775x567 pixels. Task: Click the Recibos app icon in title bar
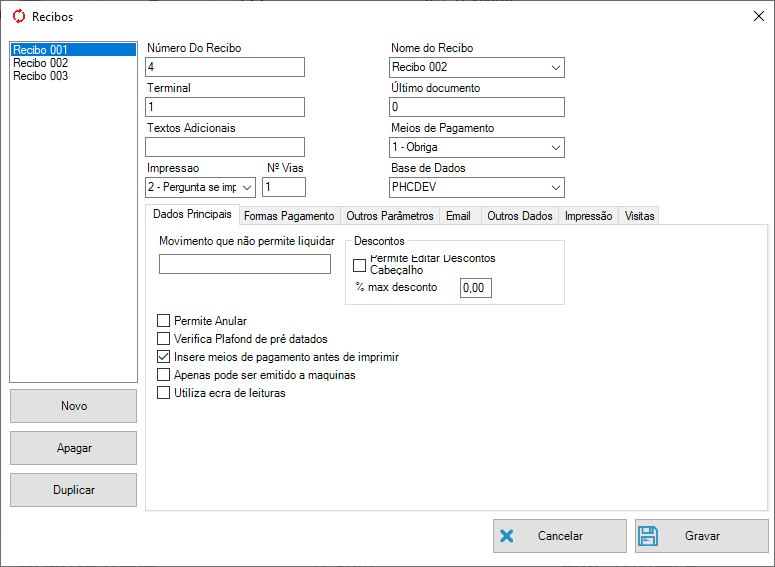pyautogui.click(x=18, y=16)
